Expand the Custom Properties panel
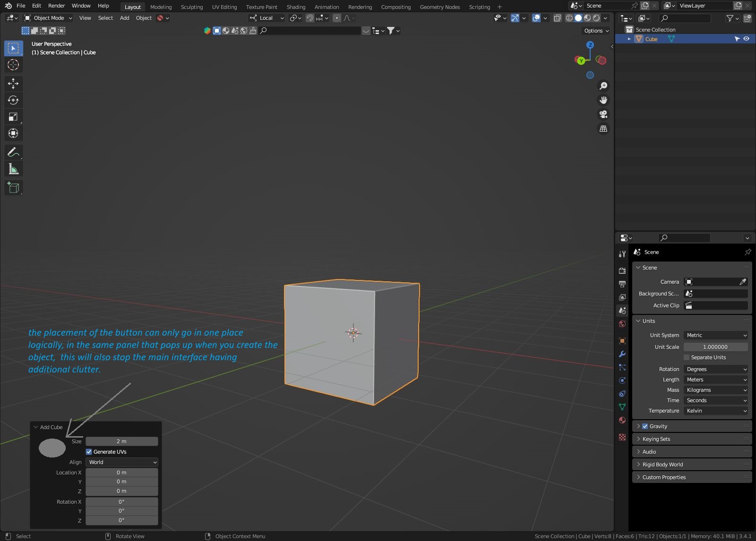756x541 pixels. tap(692, 477)
